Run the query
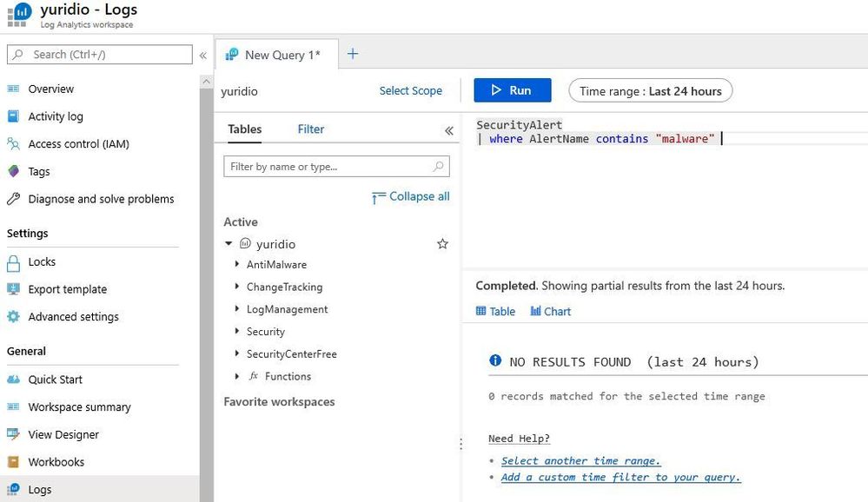The image size is (868, 502). tap(513, 90)
